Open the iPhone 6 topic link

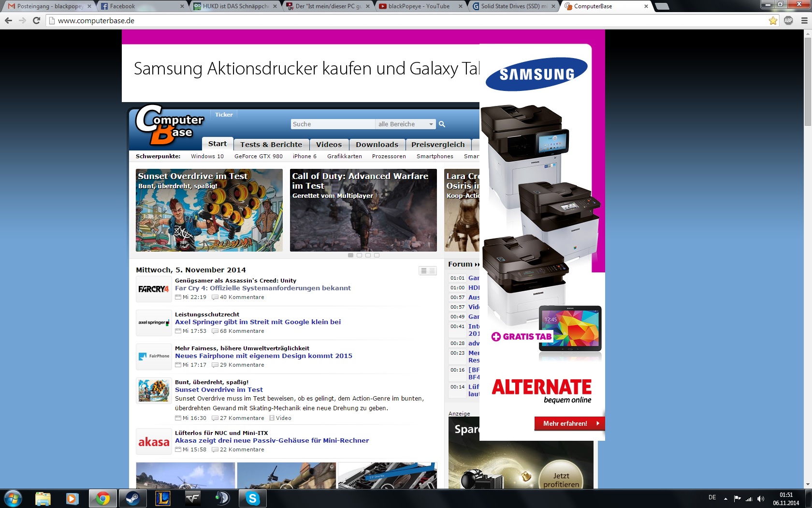304,156
